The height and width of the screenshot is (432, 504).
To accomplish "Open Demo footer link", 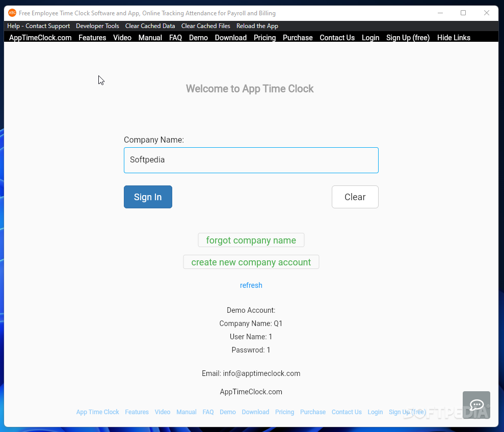I will point(228,412).
